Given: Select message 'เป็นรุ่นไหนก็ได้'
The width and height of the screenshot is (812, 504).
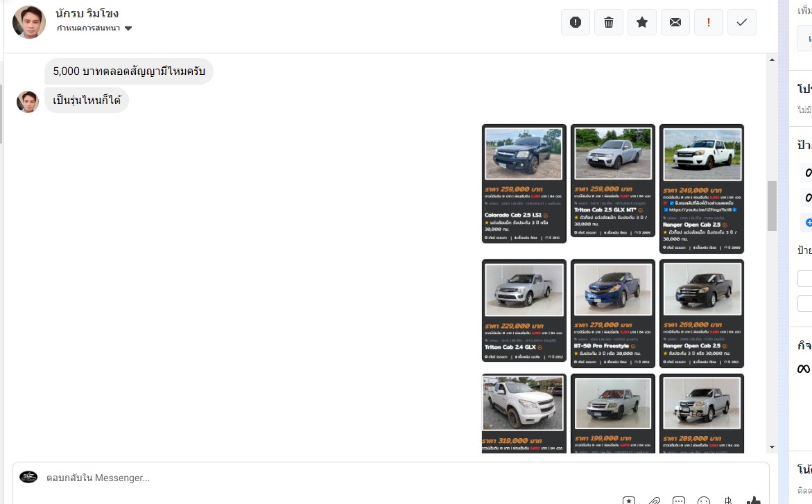Looking at the screenshot, I should [87, 100].
